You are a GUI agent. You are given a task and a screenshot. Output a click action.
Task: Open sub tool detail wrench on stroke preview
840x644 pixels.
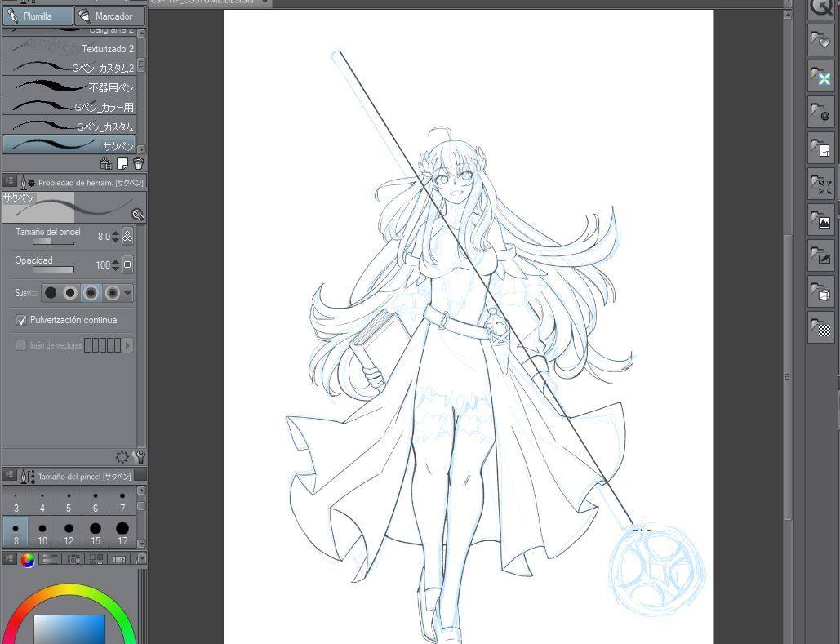point(138,215)
